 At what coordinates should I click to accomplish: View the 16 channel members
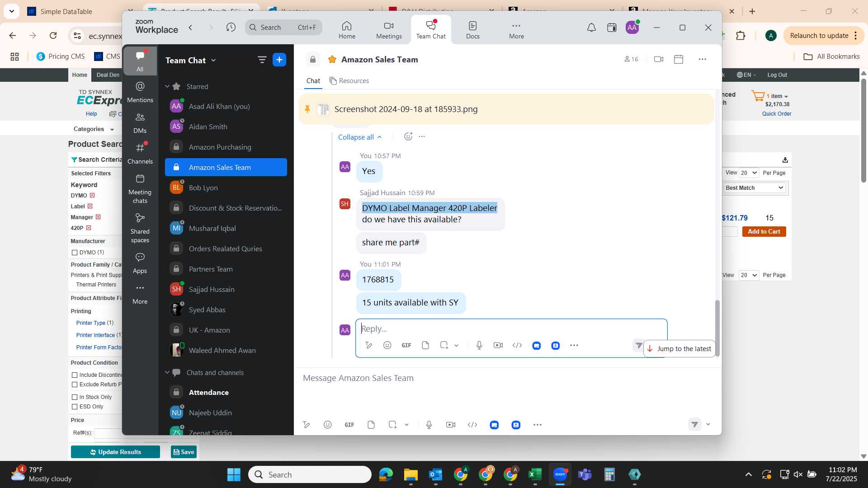coord(631,59)
